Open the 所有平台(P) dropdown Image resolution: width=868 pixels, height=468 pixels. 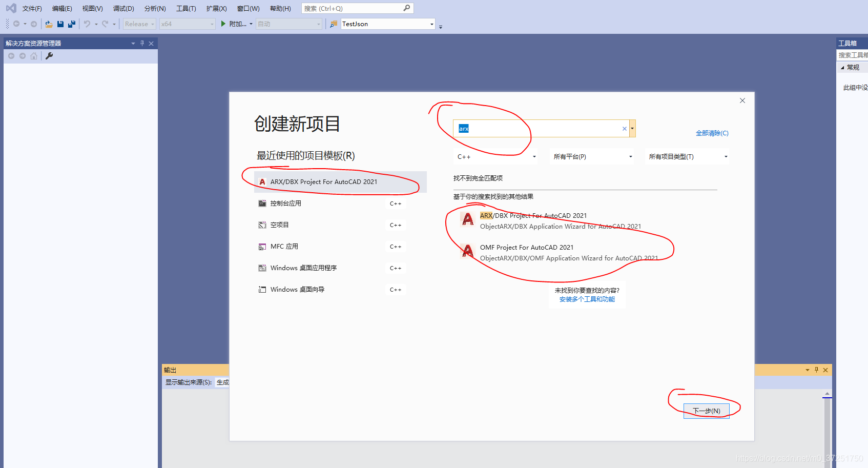592,156
